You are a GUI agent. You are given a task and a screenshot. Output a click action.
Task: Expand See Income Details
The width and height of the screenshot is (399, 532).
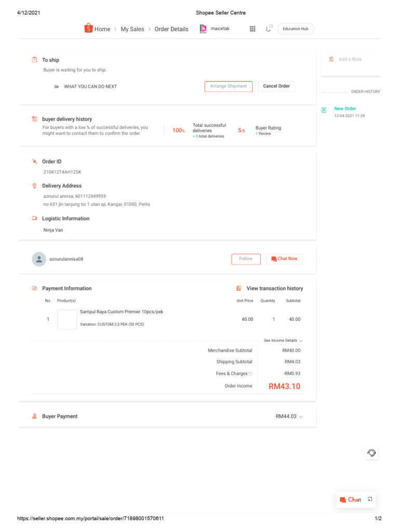pos(283,340)
